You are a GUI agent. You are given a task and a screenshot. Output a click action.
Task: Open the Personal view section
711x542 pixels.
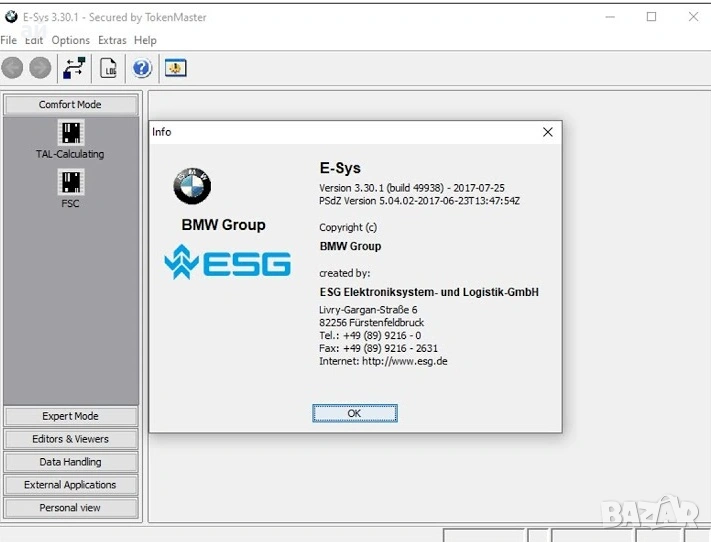(70, 508)
